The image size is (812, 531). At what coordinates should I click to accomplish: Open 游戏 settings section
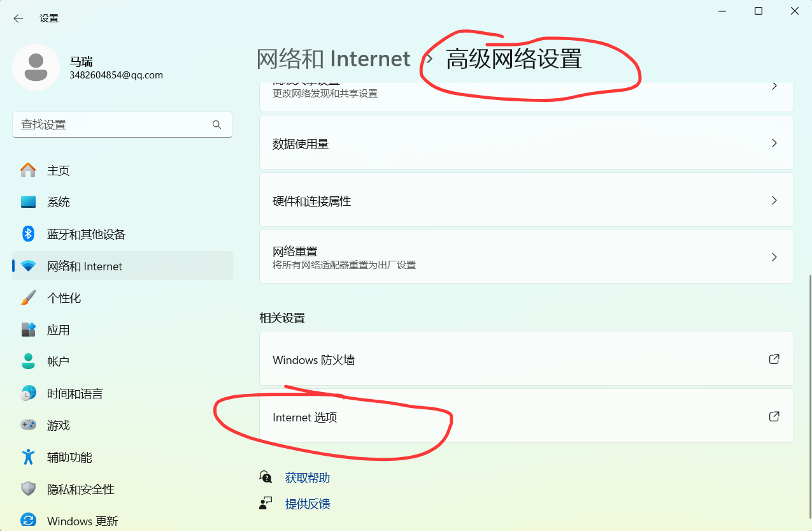(x=122, y=425)
